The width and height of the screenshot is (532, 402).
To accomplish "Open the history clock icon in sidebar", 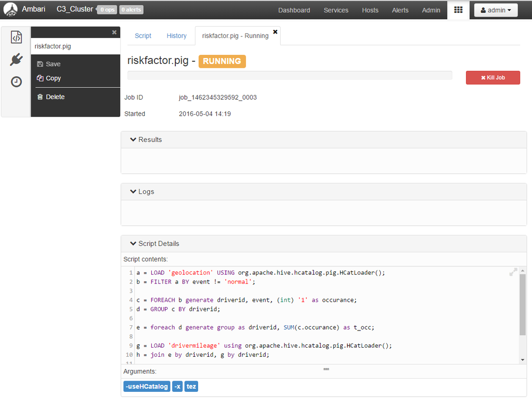I will tap(17, 82).
